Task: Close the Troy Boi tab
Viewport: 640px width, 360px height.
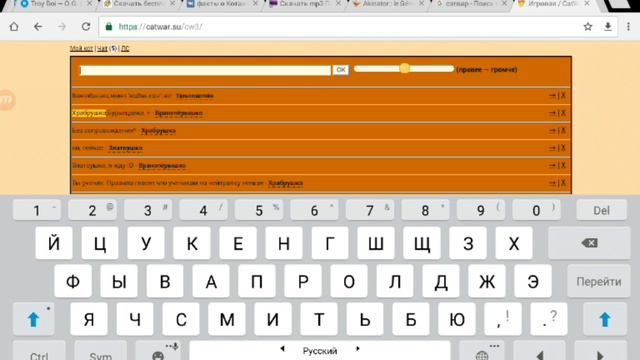Action: pyautogui.click(x=89, y=3)
